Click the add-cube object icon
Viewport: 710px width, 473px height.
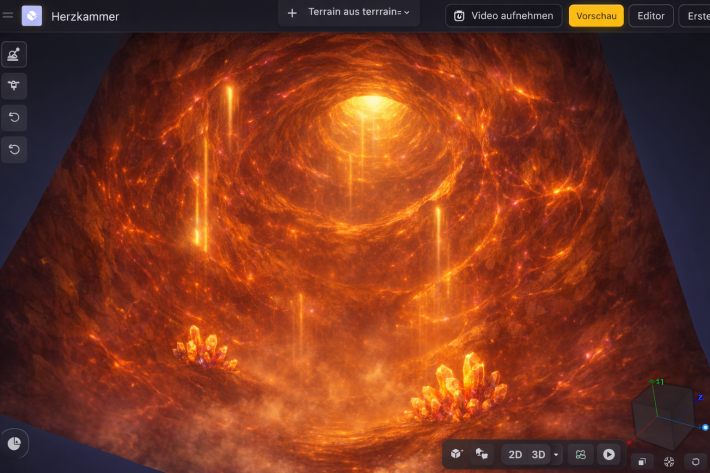[x=456, y=454]
